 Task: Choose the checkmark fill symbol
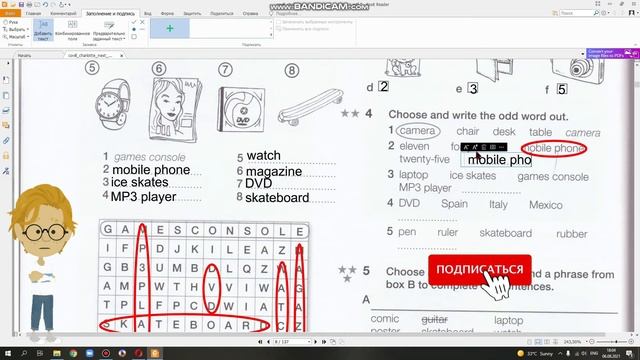coord(134,22)
